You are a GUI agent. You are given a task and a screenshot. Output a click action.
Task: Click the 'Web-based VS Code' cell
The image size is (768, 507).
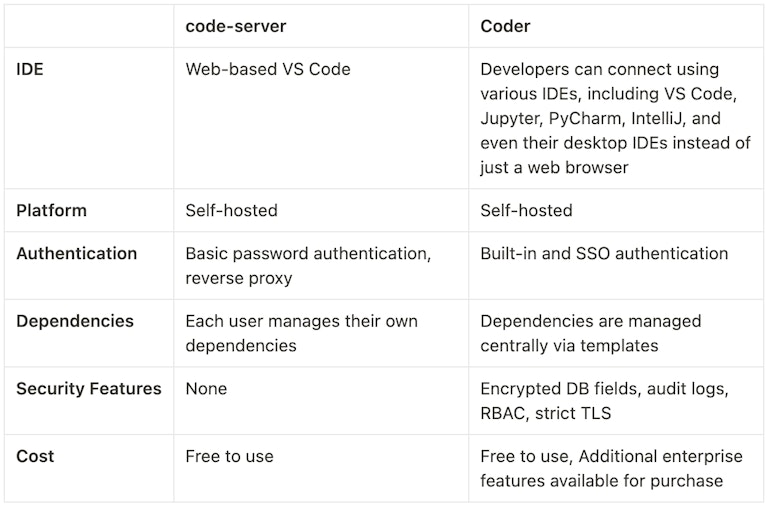click(268, 70)
